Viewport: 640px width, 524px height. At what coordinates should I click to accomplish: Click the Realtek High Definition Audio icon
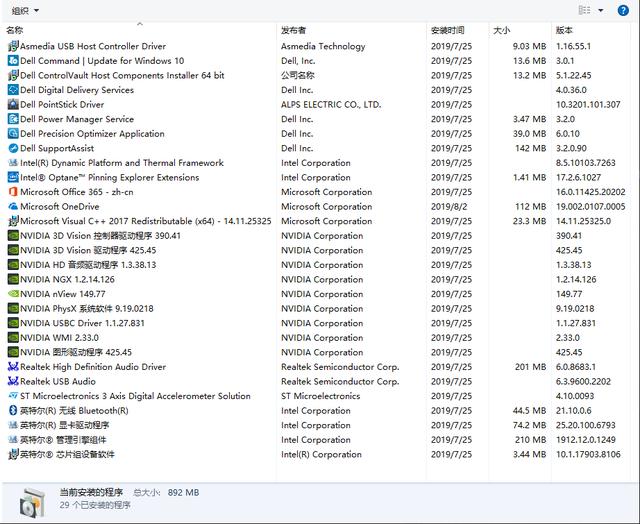pyautogui.click(x=13, y=367)
